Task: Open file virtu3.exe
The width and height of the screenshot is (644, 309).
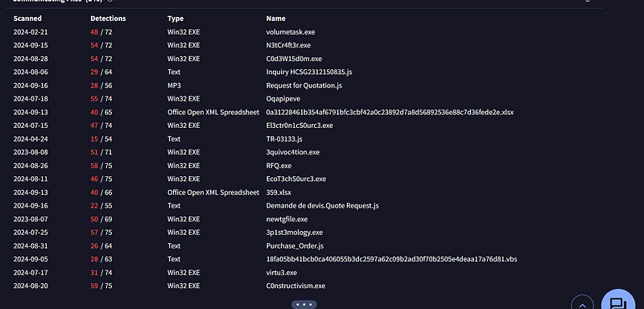Action: point(281,273)
